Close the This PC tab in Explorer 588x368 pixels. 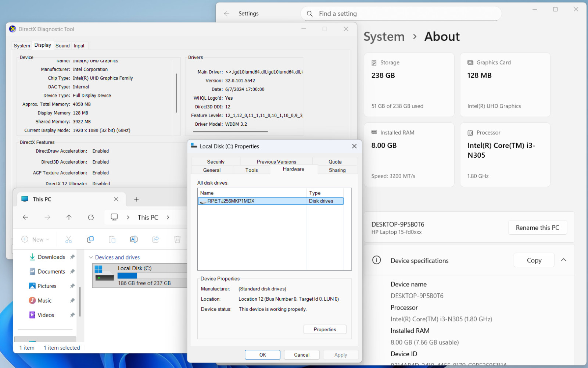pyautogui.click(x=116, y=199)
